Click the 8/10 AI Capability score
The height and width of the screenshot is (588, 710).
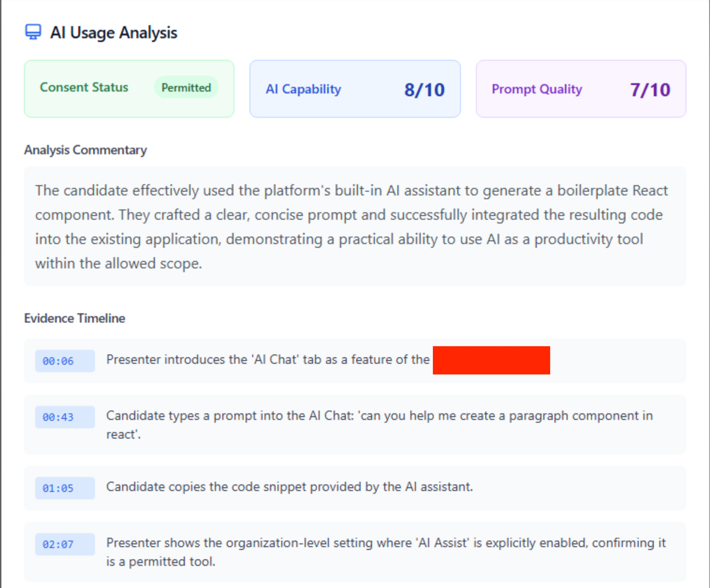click(x=424, y=90)
